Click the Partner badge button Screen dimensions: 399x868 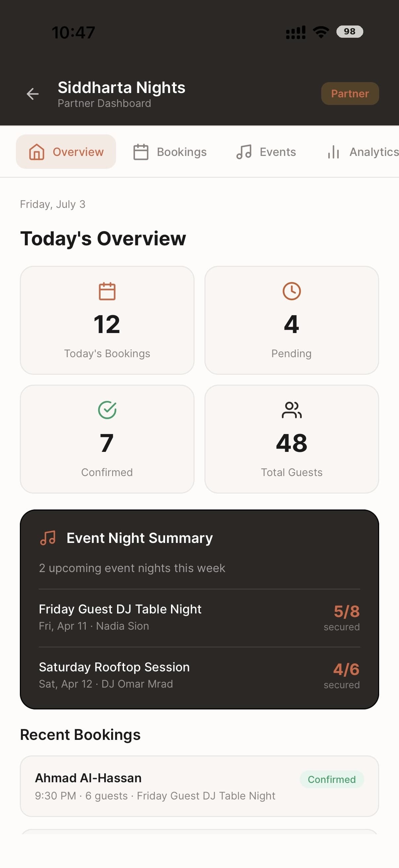[350, 94]
